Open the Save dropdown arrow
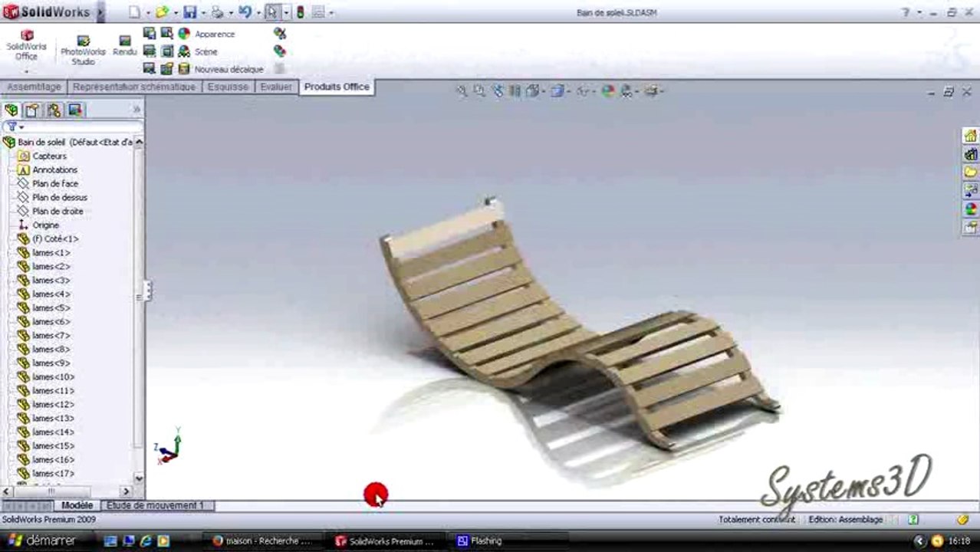Image resolution: width=980 pixels, height=552 pixels. [x=203, y=13]
